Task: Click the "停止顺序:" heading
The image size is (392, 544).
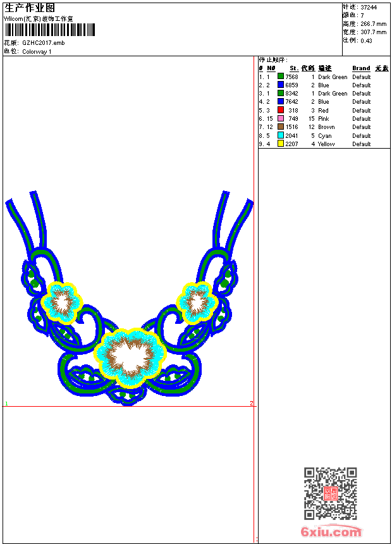Action: (273, 60)
